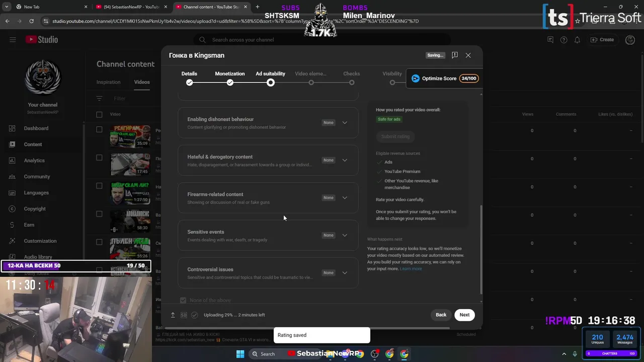Tick checkbox for the 58:30 video
The image size is (644, 362).
click(99, 214)
